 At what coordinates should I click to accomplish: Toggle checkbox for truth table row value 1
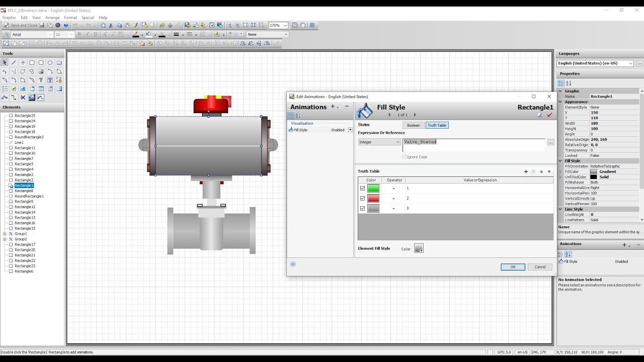click(x=362, y=189)
